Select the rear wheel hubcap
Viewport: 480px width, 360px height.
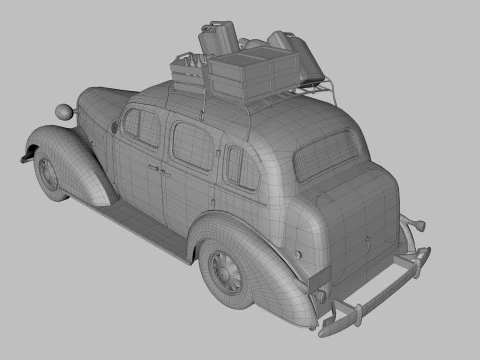pos(226,273)
